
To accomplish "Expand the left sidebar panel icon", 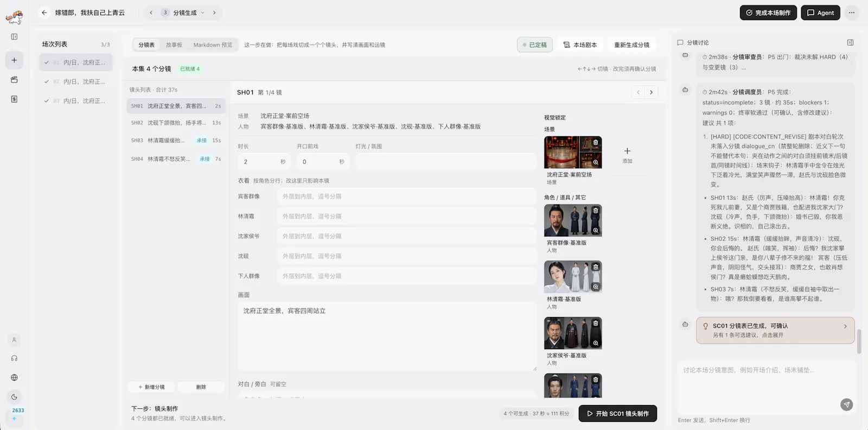I will pyautogui.click(x=14, y=37).
